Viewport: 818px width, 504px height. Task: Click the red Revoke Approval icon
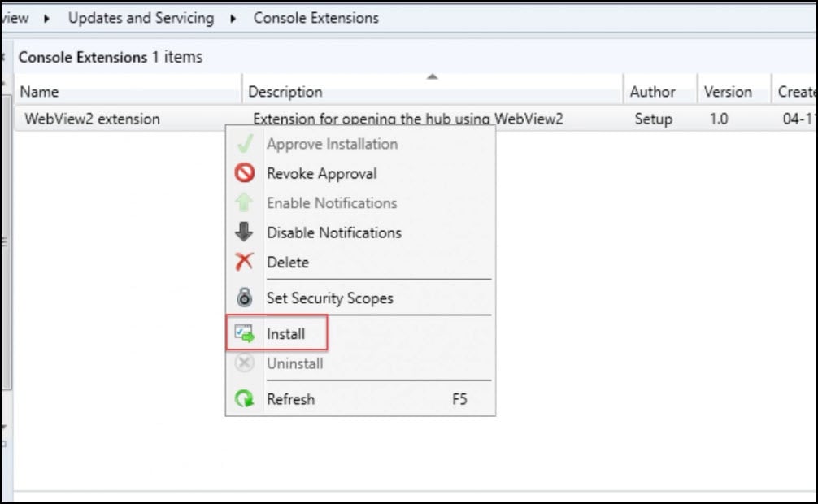tap(244, 172)
